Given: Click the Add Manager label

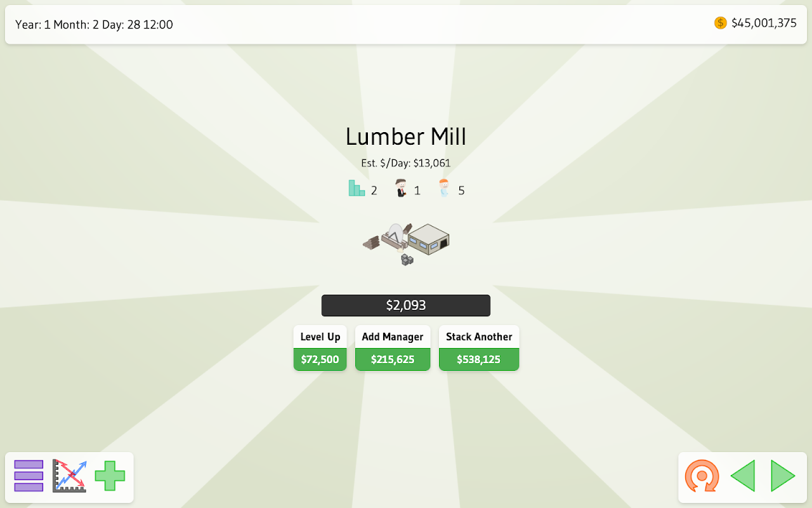Looking at the screenshot, I should point(393,337).
